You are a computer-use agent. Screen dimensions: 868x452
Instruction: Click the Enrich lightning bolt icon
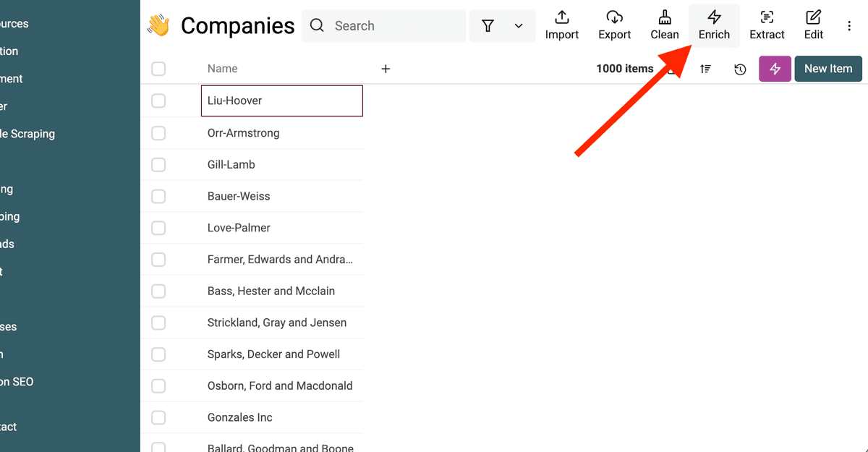[714, 17]
